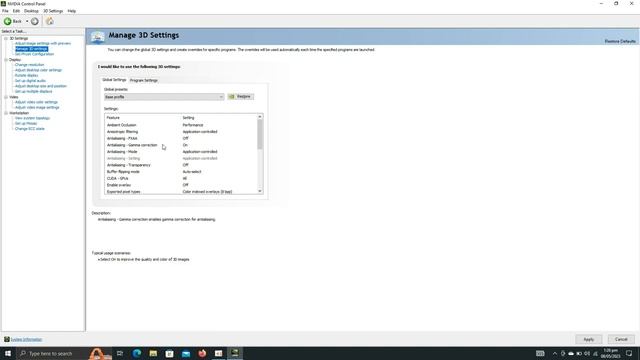
Task: Select the Antialiasing - Gamma correction row
Action: tap(181, 145)
